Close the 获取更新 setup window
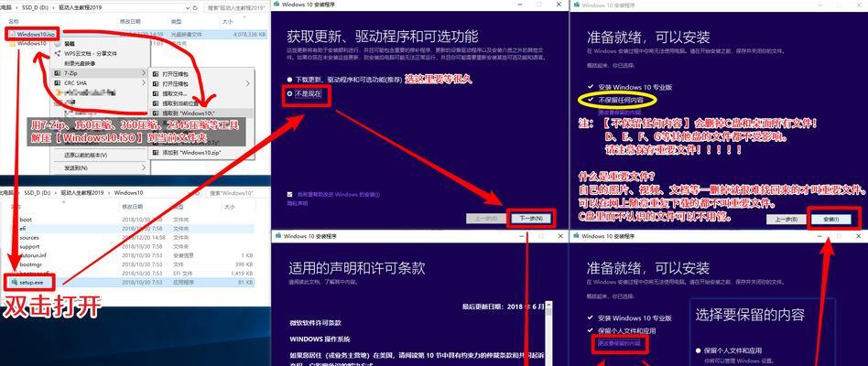Screen dimensions: 868x366 point(559,4)
